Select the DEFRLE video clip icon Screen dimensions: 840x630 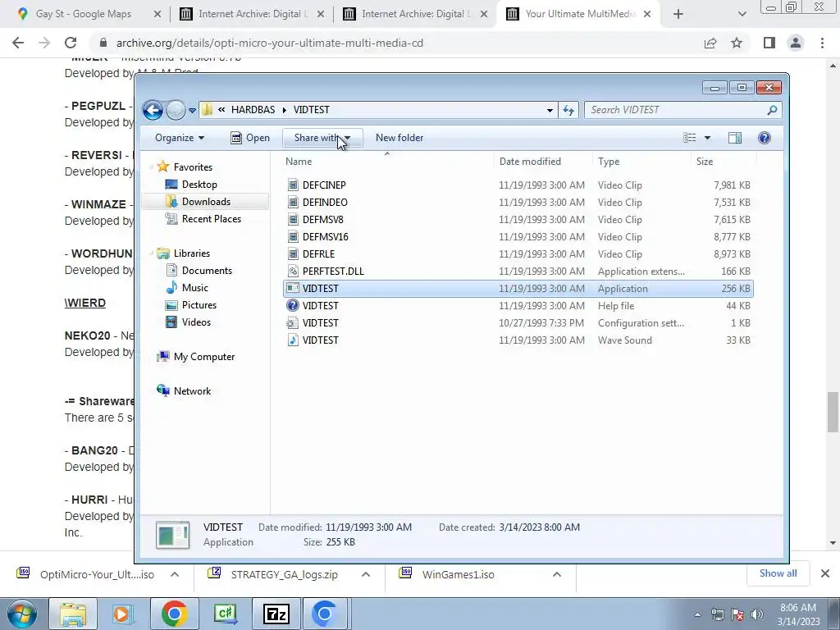[x=293, y=254]
